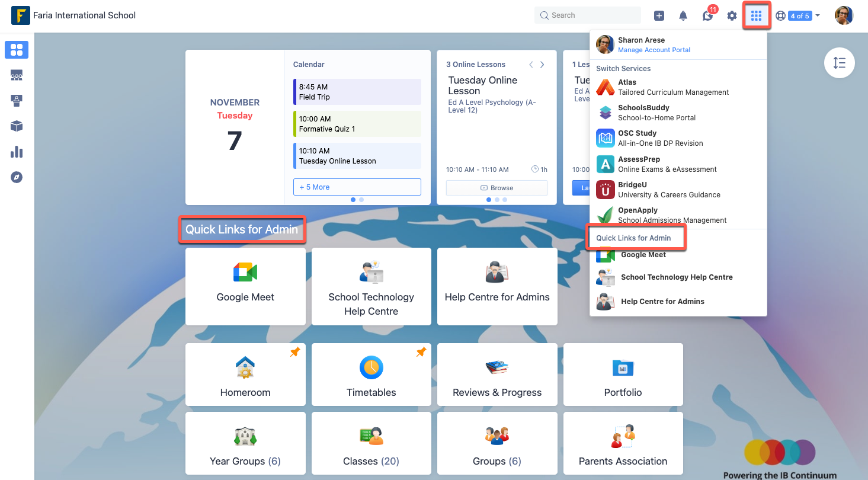The height and width of the screenshot is (480, 868).
Task: Open Ed A Level Psychology class link
Action: click(492, 106)
